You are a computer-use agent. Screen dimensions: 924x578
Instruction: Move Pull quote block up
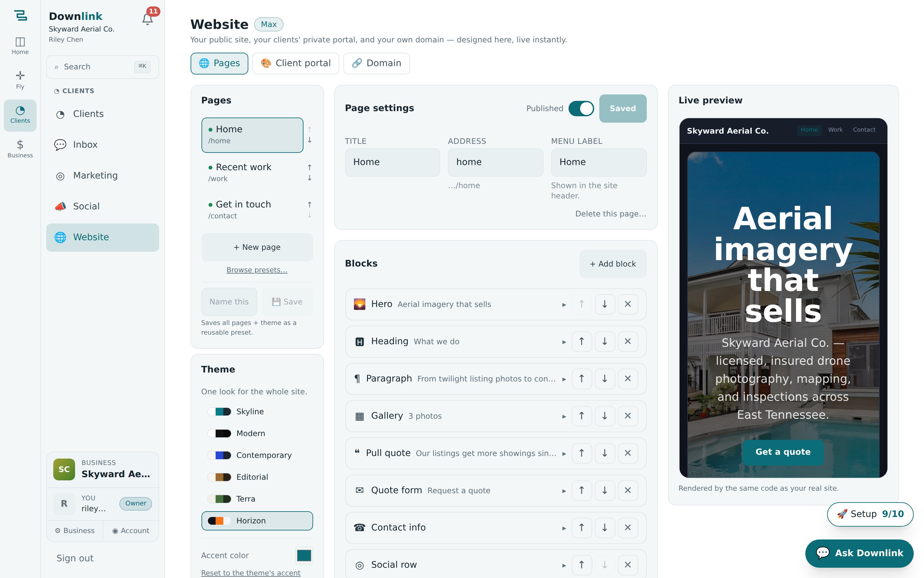pos(581,453)
